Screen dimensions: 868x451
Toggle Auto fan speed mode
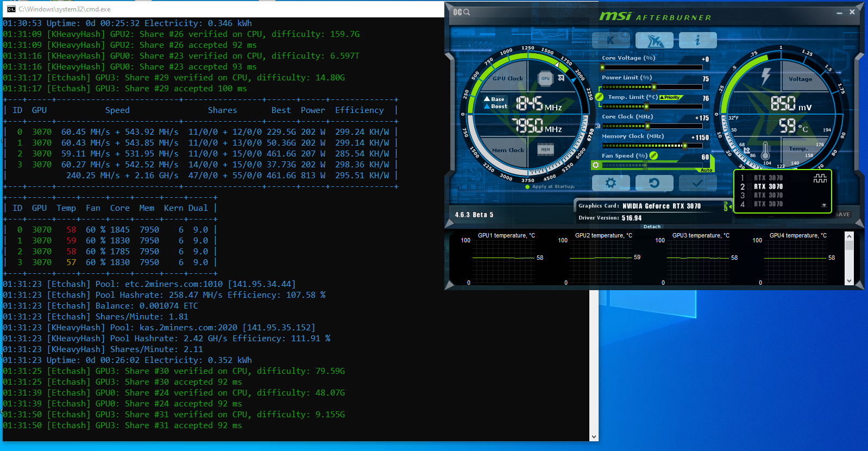(x=706, y=170)
